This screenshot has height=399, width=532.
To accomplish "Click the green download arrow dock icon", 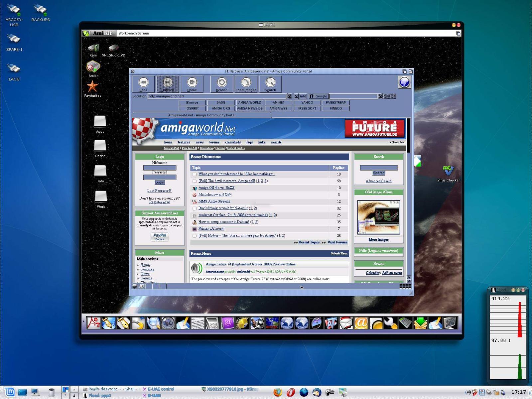I will coord(420,323).
